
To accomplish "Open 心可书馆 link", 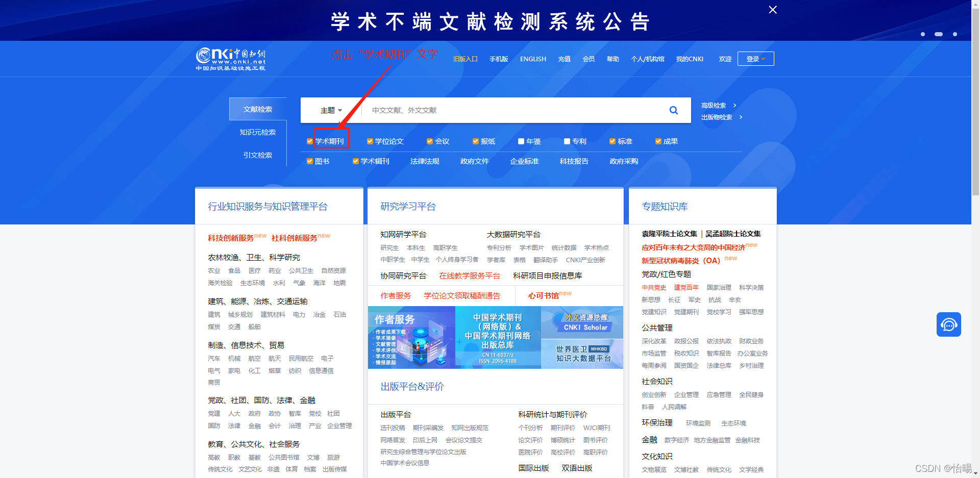I will click(544, 296).
